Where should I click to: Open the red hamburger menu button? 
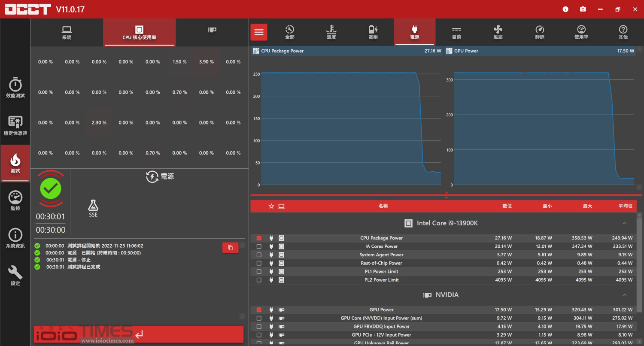(258, 32)
